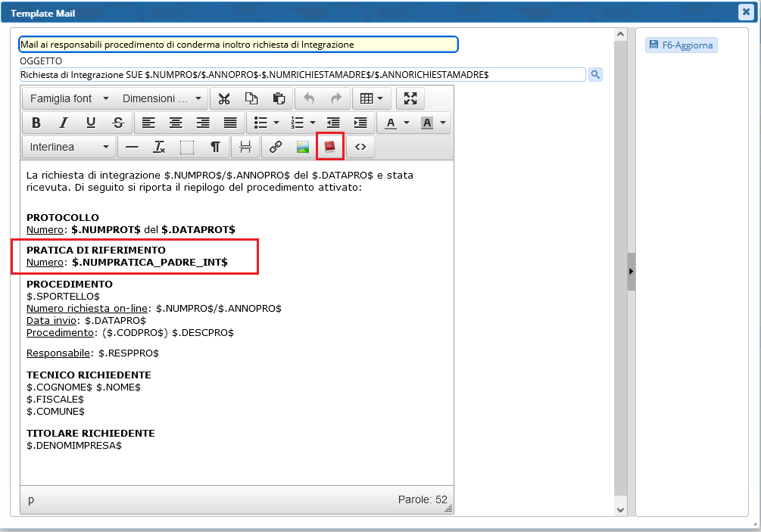Viewport: 761px width, 532px height.
Task: Click the F6-Aggiorna button
Action: click(681, 45)
